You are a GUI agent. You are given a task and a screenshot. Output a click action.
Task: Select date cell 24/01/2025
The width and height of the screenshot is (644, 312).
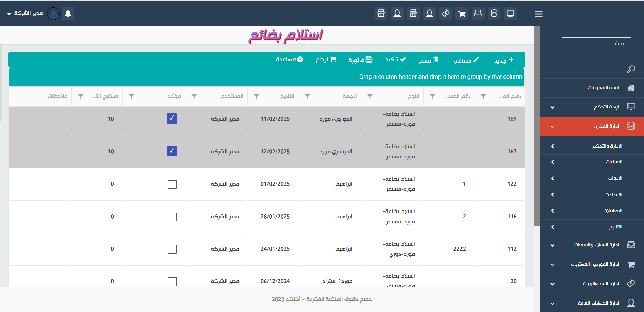coord(275,249)
